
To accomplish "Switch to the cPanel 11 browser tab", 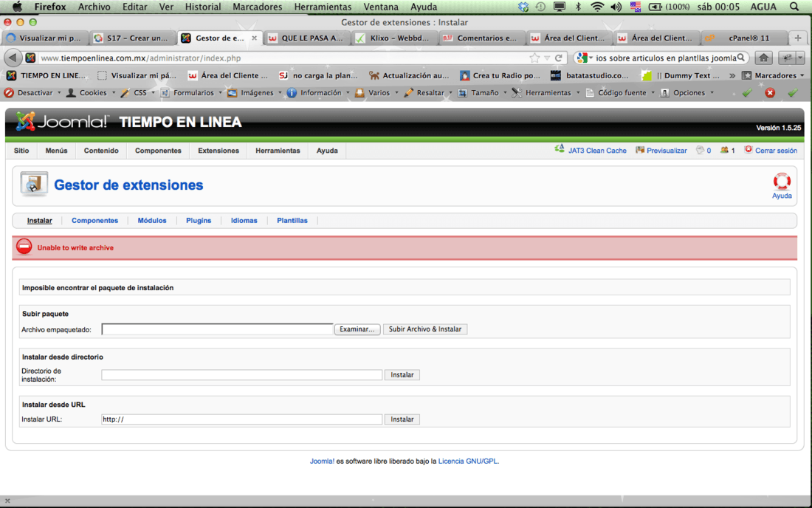I will tap(743, 38).
